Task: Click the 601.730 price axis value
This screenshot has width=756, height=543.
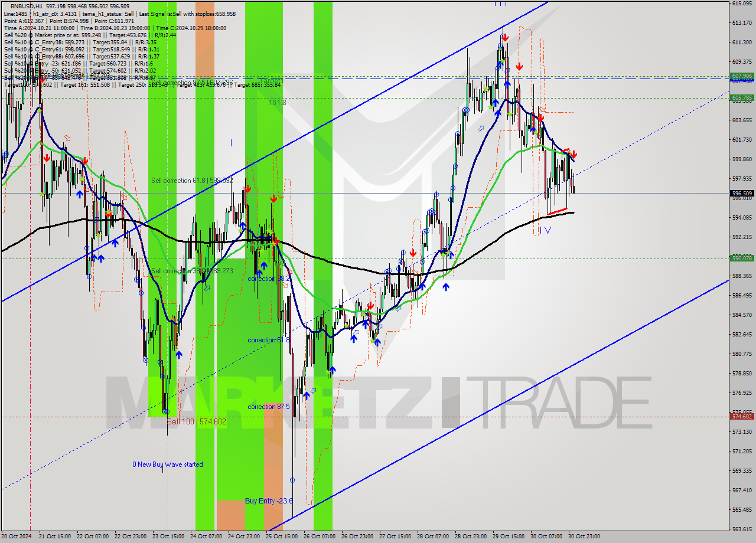Action: [742, 139]
